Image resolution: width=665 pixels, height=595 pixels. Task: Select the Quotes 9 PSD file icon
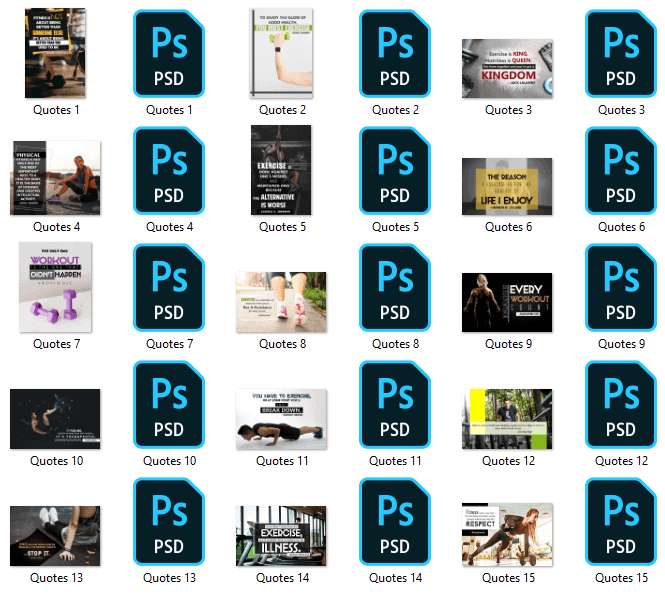(x=620, y=287)
